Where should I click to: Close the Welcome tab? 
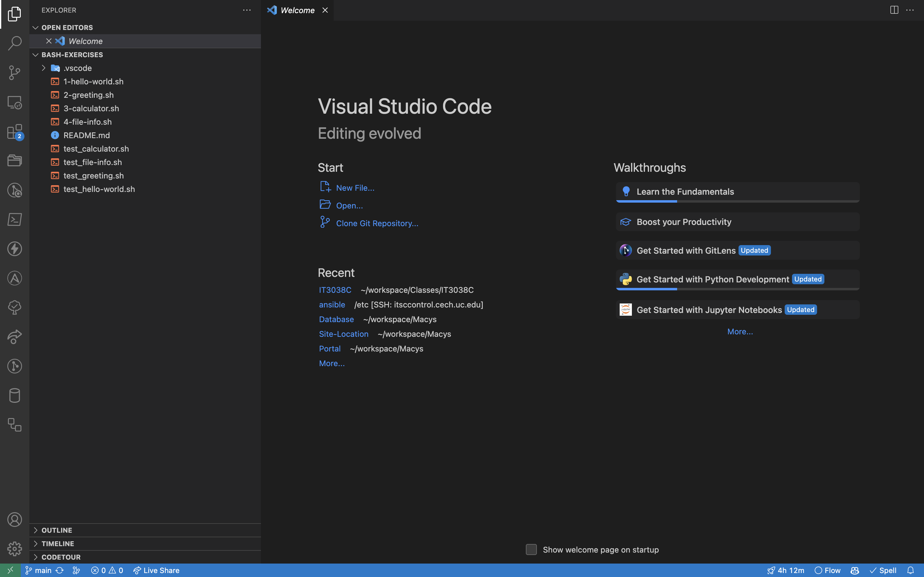[325, 10]
